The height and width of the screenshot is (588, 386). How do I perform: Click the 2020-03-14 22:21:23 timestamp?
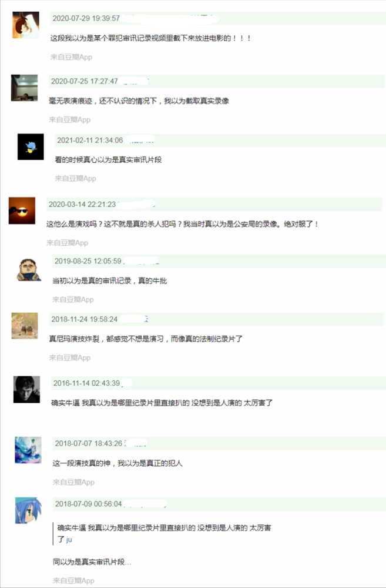(x=82, y=205)
